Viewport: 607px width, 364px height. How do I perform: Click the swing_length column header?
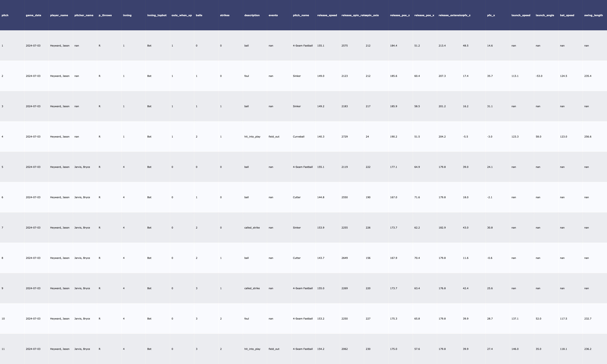593,15
